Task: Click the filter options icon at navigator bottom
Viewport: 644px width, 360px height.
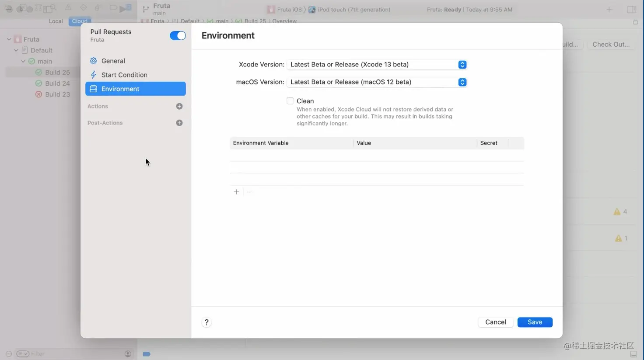Action: click(23, 354)
